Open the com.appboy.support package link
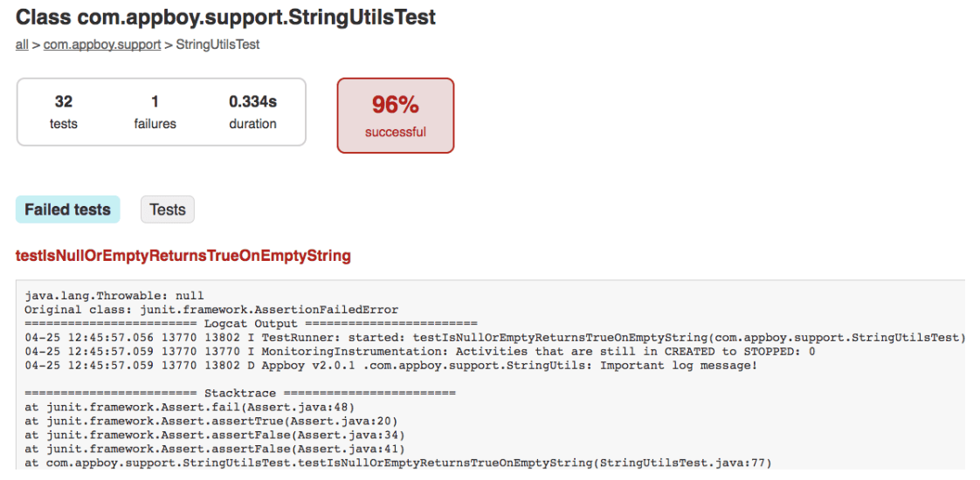Image resolution: width=980 pixels, height=480 pixels. [x=102, y=45]
